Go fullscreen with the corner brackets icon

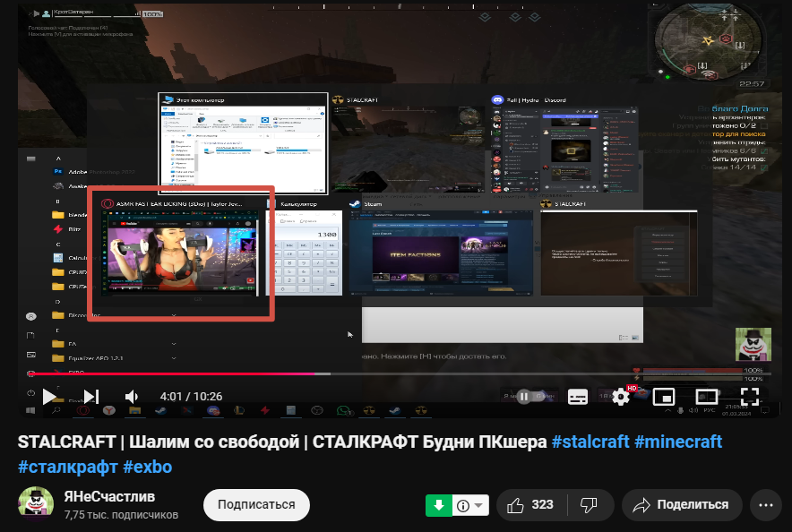click(x=750, y=397)
